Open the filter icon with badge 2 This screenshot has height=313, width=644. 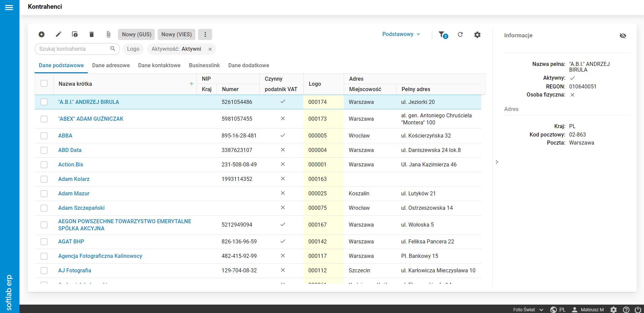pos(443,35)
